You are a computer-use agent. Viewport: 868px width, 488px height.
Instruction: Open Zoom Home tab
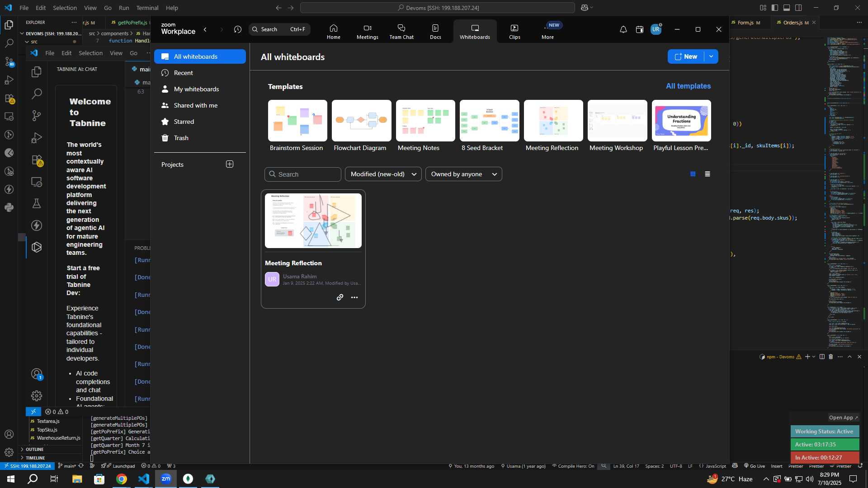[333, 32]
